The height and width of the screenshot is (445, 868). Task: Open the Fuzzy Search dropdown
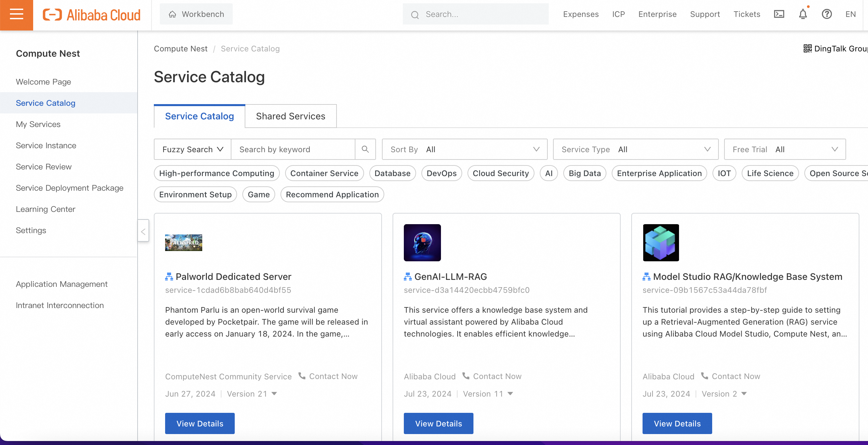point(192,149)
